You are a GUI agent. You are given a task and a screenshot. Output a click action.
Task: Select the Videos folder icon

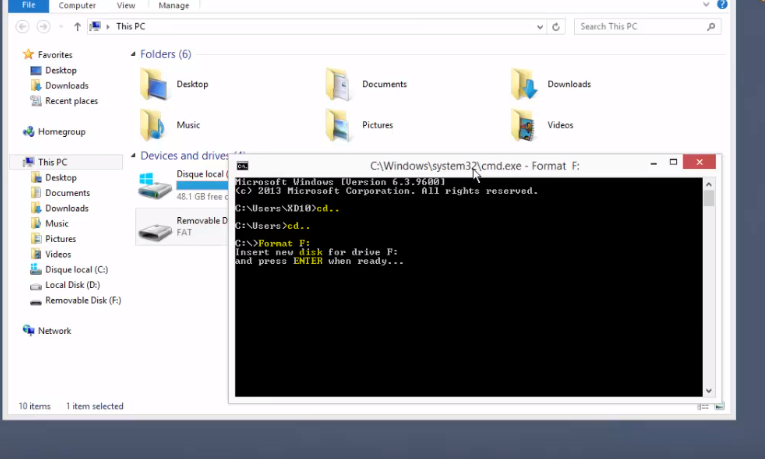pos(523,125)
